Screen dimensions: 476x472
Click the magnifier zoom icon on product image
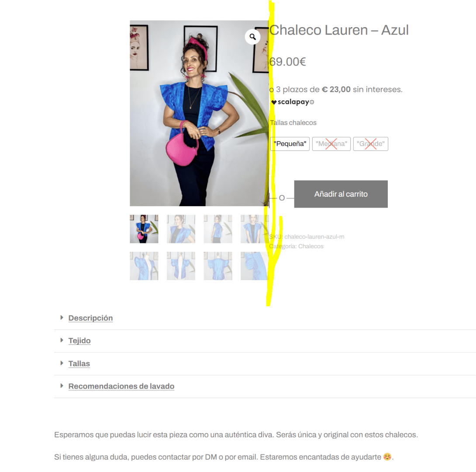pyautogui.click(x=252, y=37)
